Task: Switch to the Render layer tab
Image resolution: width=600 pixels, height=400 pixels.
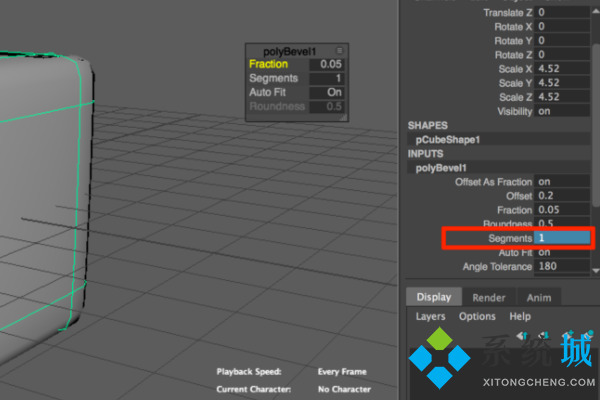Action: pyautogui.click(x=489, y=297)
